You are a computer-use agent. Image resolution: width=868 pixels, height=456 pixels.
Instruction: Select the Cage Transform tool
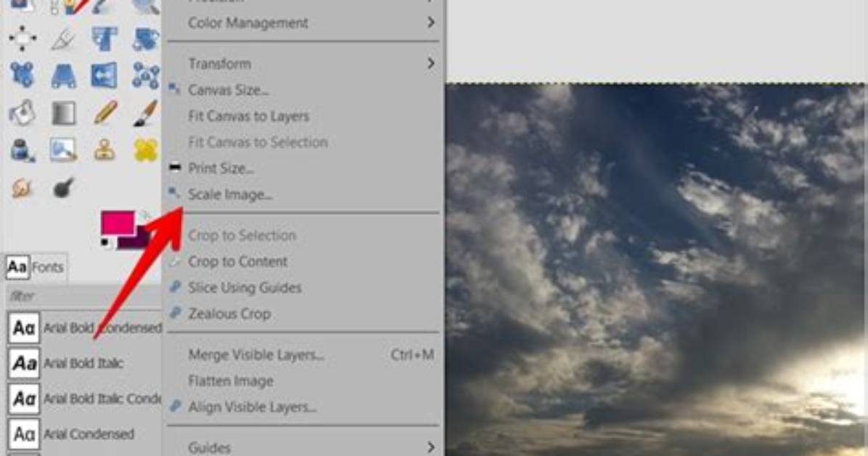[x=146, y=76]
